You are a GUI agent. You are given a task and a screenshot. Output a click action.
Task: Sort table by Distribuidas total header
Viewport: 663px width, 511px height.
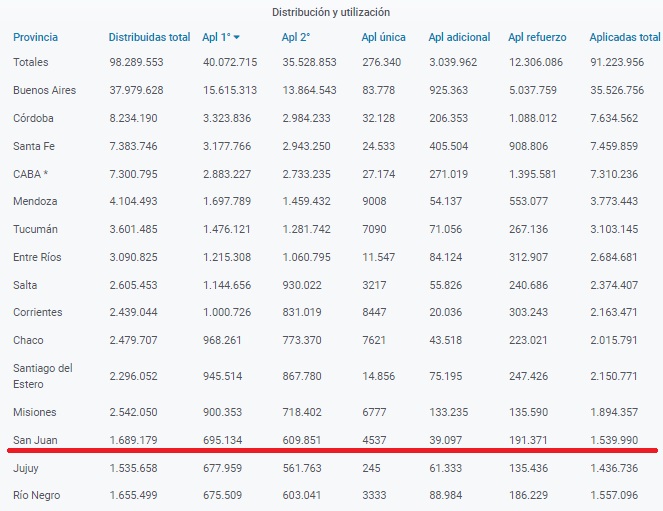pyautogui.click(x=149, y=37)
